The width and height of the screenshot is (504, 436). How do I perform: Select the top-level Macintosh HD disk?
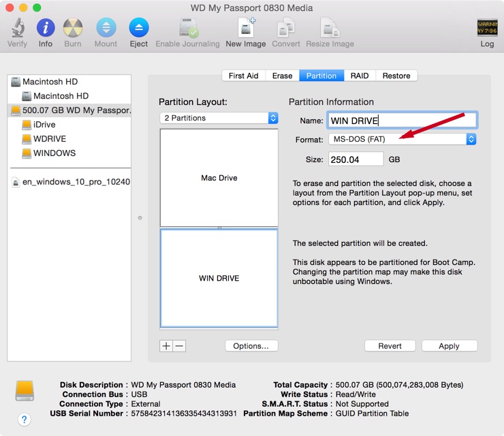tap(69, 82)
